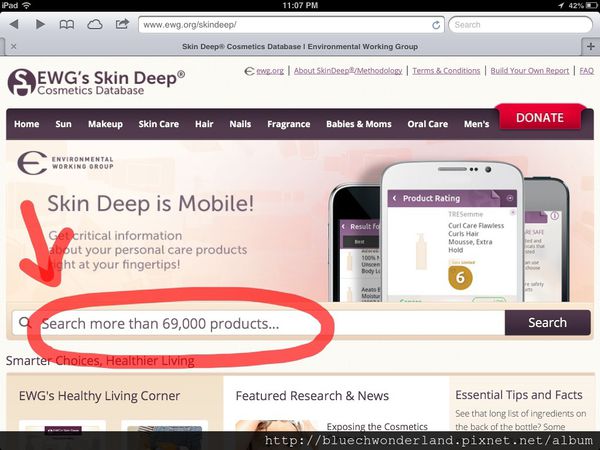600x450 pixels.
Task: Click the EWG's Skin Deep logo
Action: click(x=95, y=82)
